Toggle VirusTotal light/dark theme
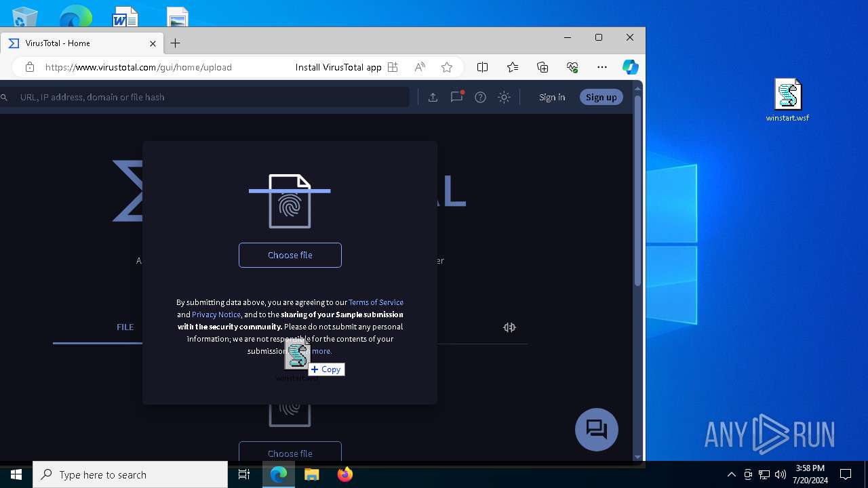Image resolution: width=868 pixels, height=488 pixels. pos(504,98)
